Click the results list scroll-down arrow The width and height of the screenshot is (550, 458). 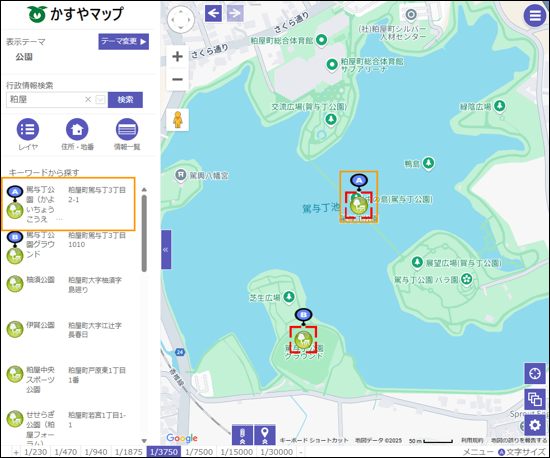click(144, 440)
